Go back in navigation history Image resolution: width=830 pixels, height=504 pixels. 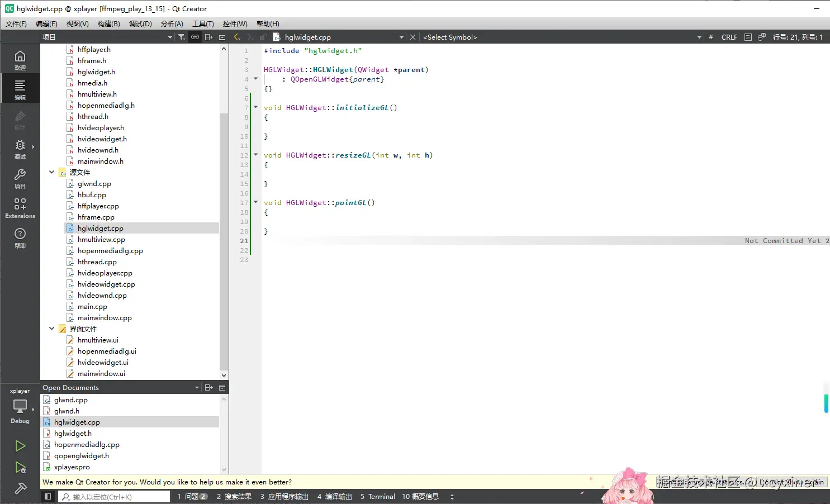pos(237,37)
